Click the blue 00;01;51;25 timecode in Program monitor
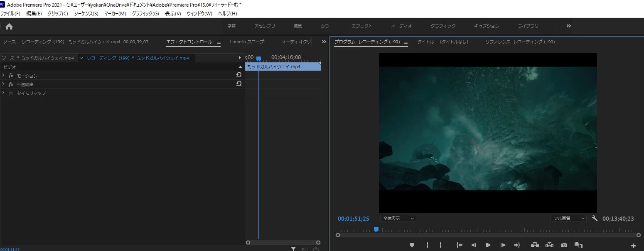Screen dimensions: 644x251 353,219
